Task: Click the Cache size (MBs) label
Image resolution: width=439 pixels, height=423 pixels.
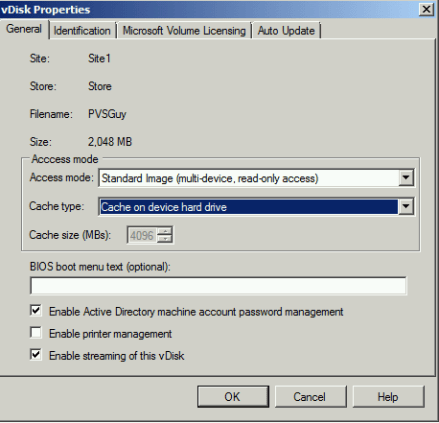Action: pos(70,235)
